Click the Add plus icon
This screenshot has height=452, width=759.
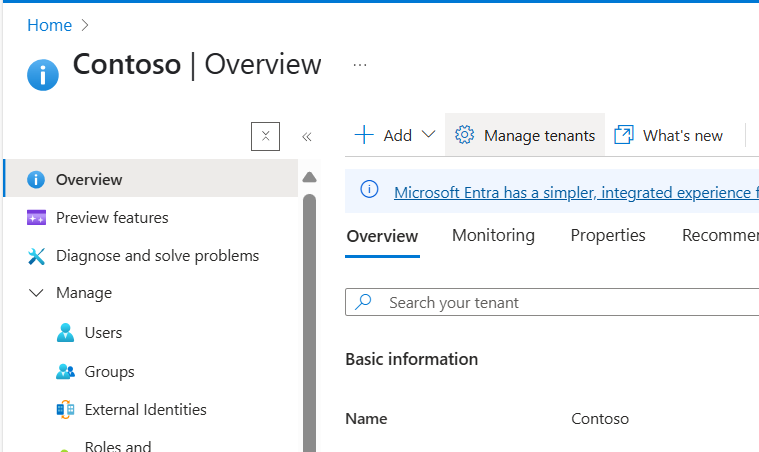pyautogui.click(x=364, y=135)
